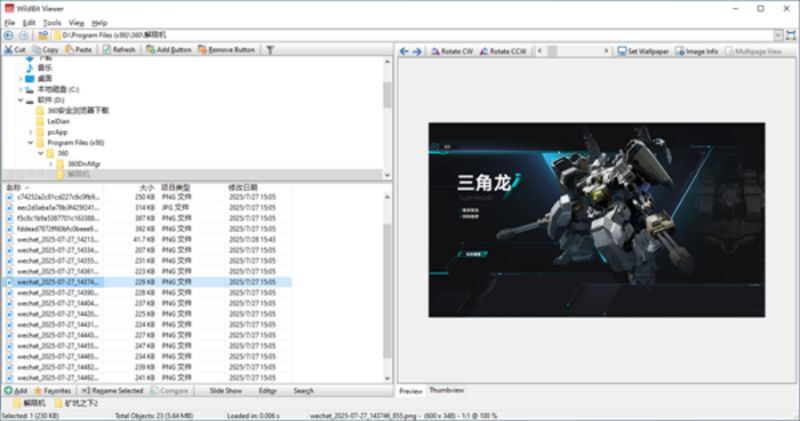The height and width of the screenshot is (421, 800).
Task: Select the music folder with the note icon
Action: coord(44,68)
